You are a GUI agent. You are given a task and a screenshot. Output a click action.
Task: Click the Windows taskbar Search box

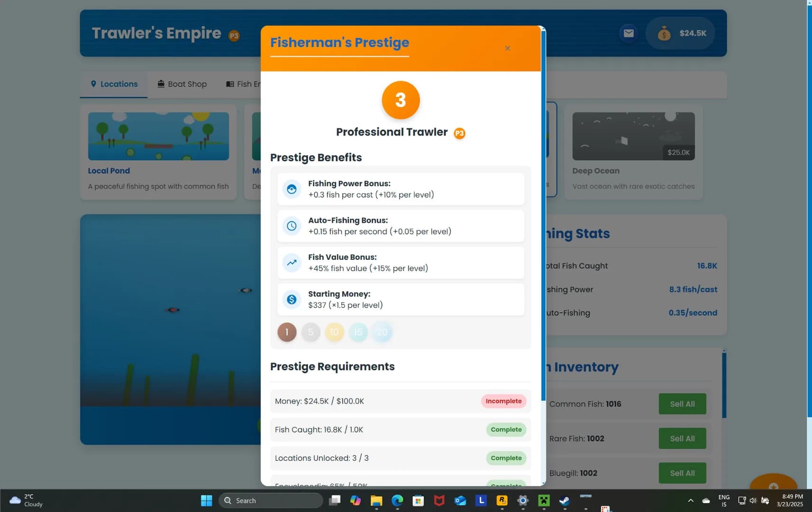coord(271,501)
